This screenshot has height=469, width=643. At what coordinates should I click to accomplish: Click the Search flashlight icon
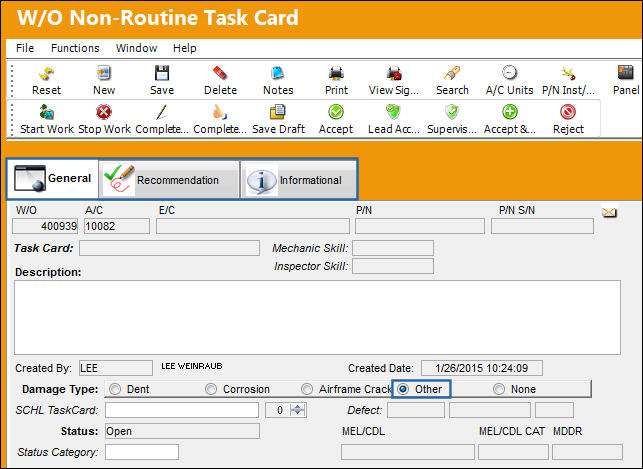pos(452,73)
